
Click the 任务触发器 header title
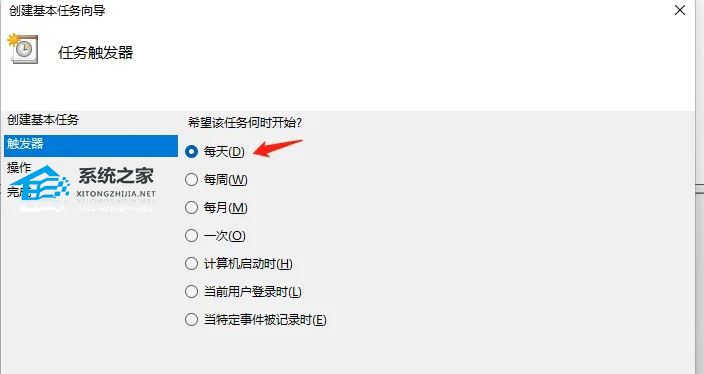[x=96, y=53]
